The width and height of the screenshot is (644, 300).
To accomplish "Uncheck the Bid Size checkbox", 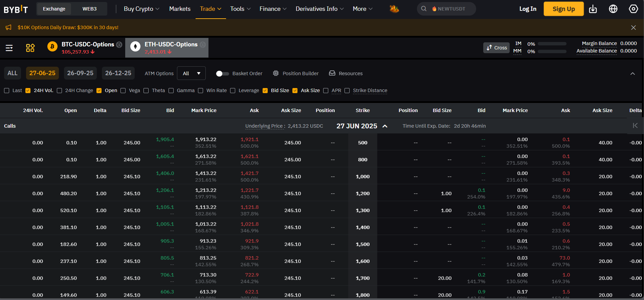I will click(265, 90).
